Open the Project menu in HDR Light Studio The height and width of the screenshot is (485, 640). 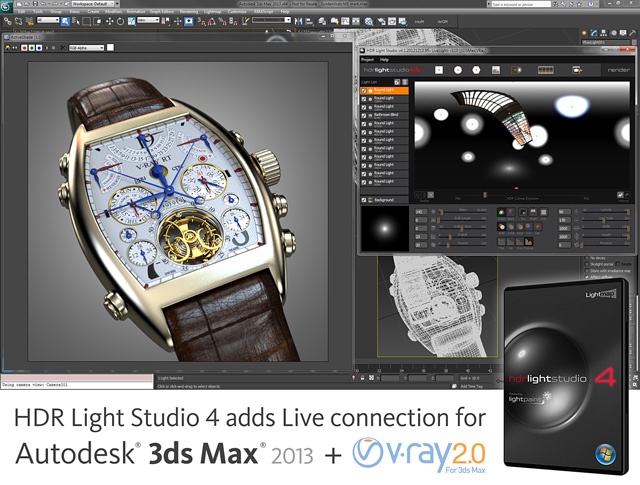[367, 60]
